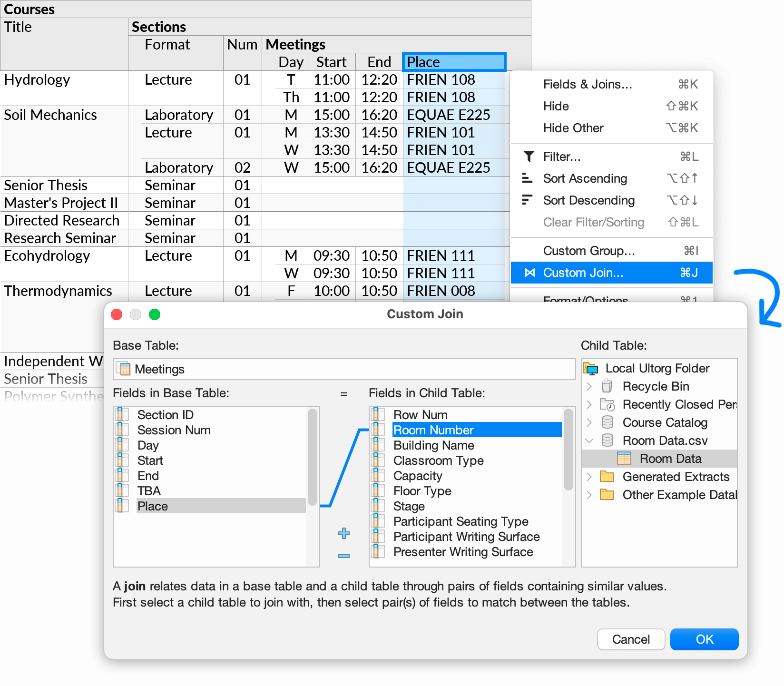Image resolution: width=784 pixels, height=686 pixels.
Task: Click the Custom Join bowtie icon
Action: [x=529, y=272]
